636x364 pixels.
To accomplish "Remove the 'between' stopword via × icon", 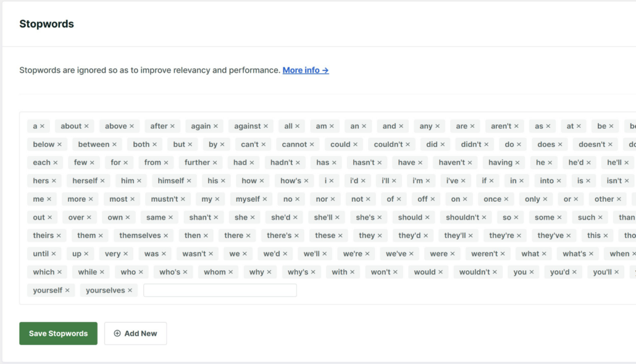I will [x=114, y=144].
